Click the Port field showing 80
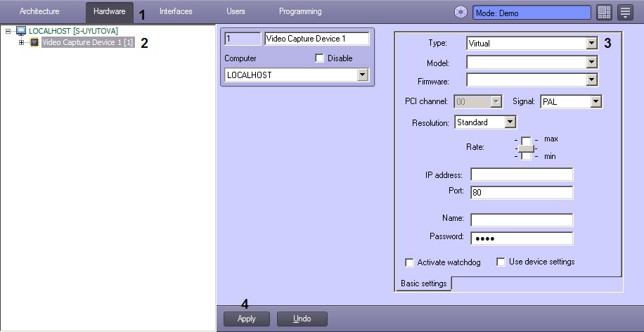644x332 pixels. (x=522, y=192)
